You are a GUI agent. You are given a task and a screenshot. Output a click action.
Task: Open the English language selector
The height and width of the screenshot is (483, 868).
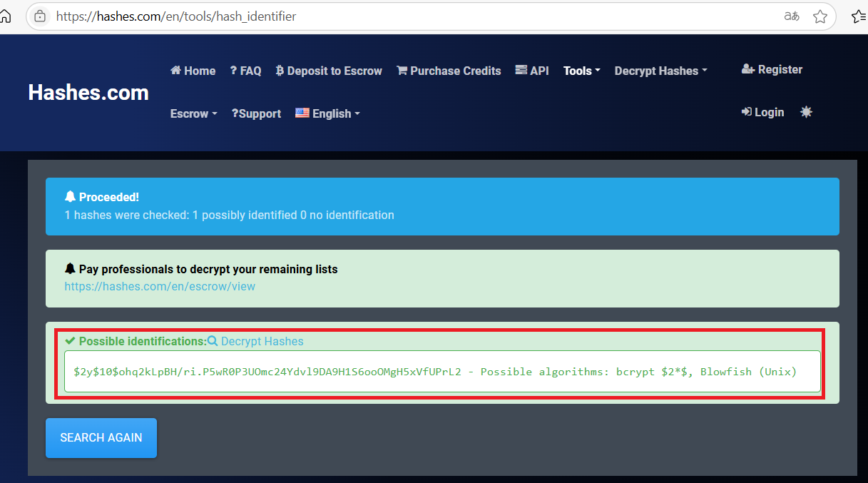tap(327, 113)
